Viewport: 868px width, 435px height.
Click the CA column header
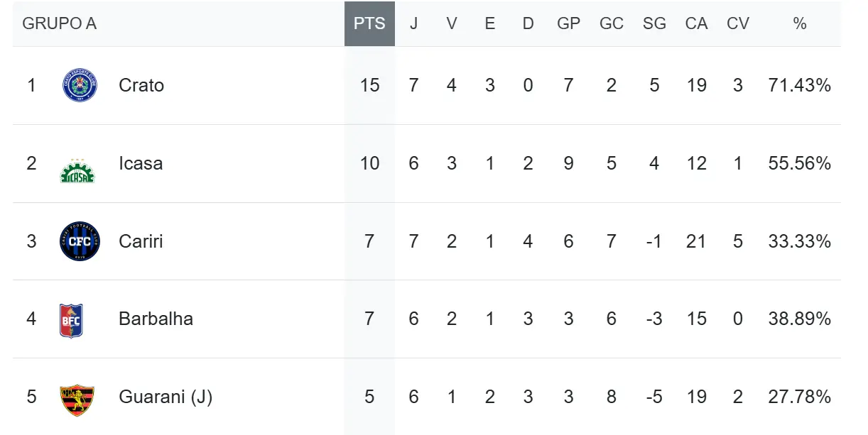(696, 23)
